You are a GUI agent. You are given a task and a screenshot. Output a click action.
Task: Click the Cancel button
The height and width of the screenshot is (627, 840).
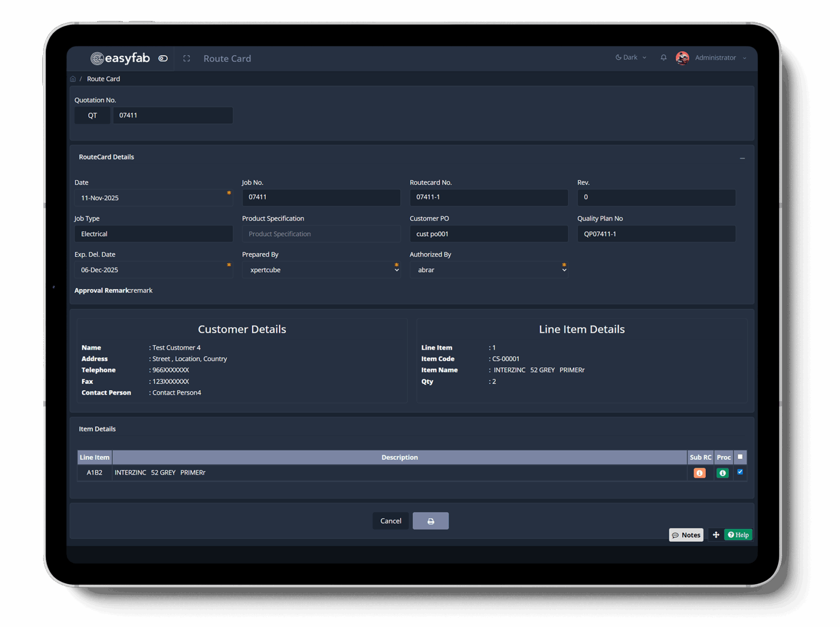(390, 521)
